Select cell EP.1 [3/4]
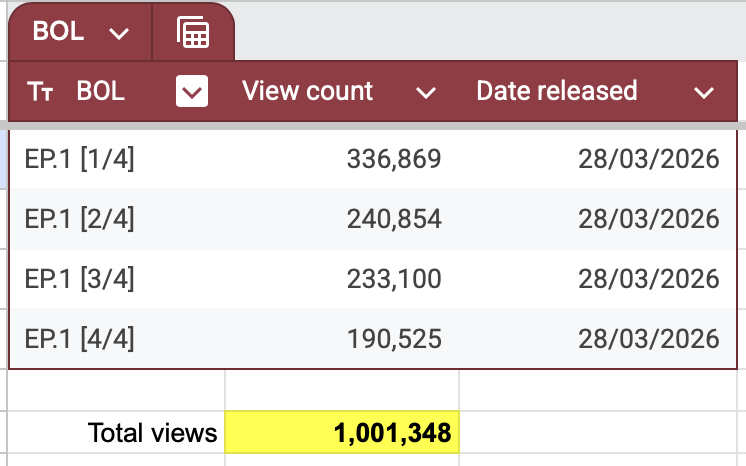Image resolution: width=746 pixels, height=466 pixels. (x=117, y=279)
